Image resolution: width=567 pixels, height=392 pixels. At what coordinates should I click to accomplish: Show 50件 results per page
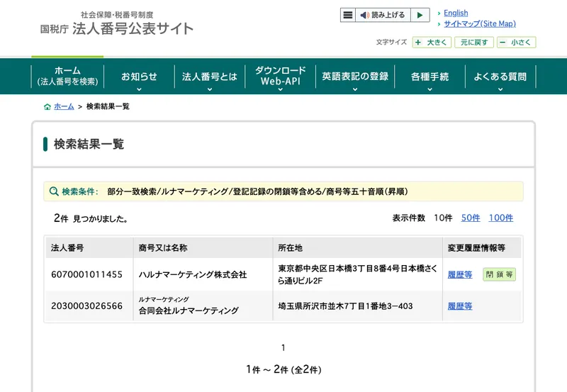coord(471,218)
